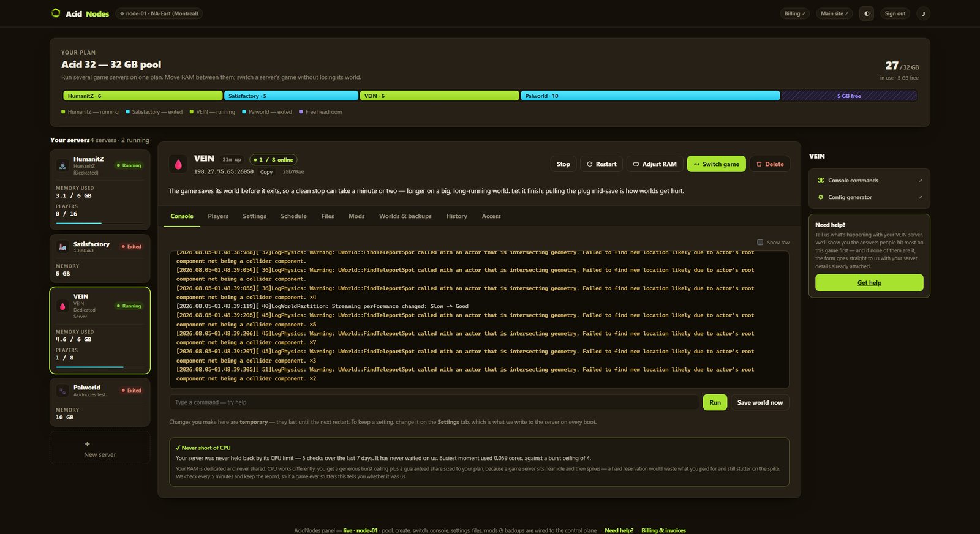Click the HumanitZ server game icon
This screenshot has width=980, height=534.
tap(62, 165)
